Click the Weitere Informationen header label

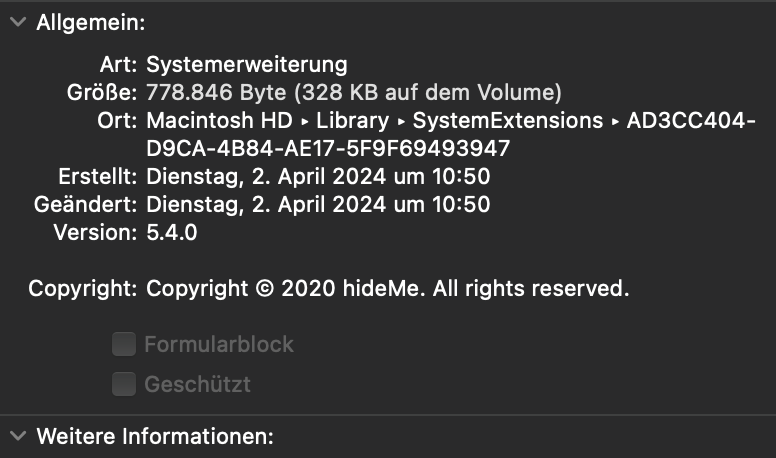pos(154,436)
